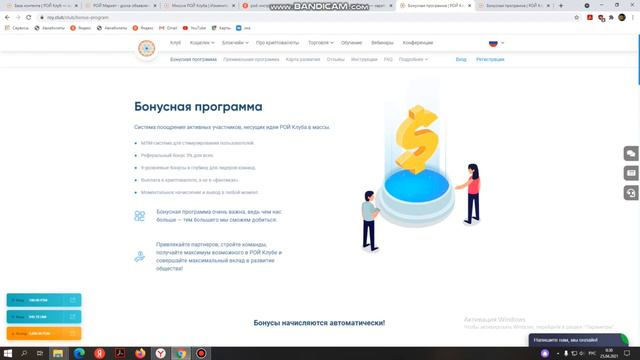The image size is (640, 360).
Task: Open Про криптовалюты menu item
Action: point(278,43)
